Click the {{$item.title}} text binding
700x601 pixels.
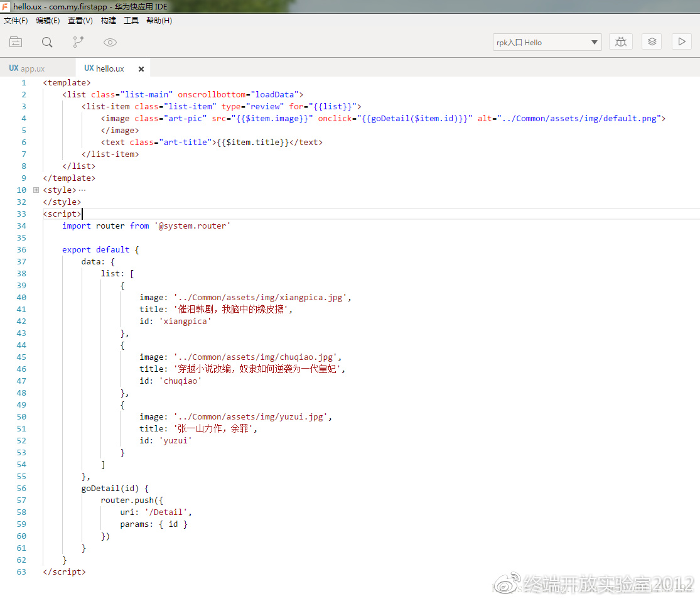[x=252, y=143]
